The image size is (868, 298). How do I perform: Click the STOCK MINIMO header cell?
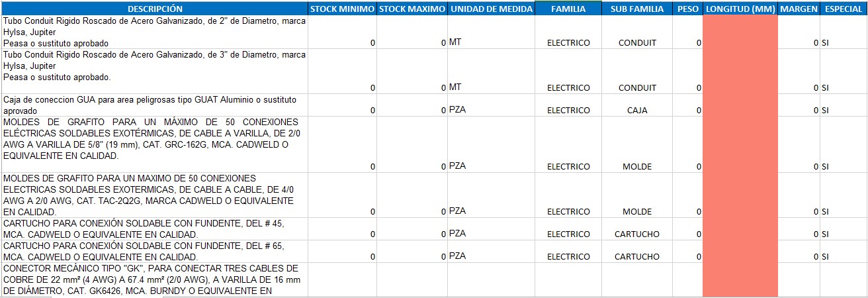point(342,9)
